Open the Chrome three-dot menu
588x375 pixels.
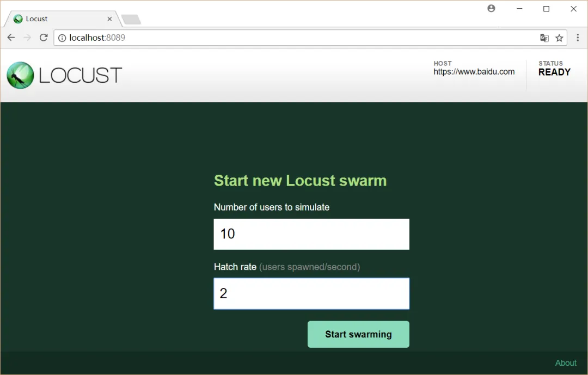578,38
